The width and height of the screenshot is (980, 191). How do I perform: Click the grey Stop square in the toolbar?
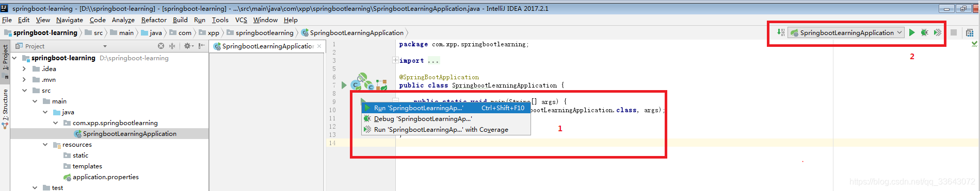pos(954,32)
